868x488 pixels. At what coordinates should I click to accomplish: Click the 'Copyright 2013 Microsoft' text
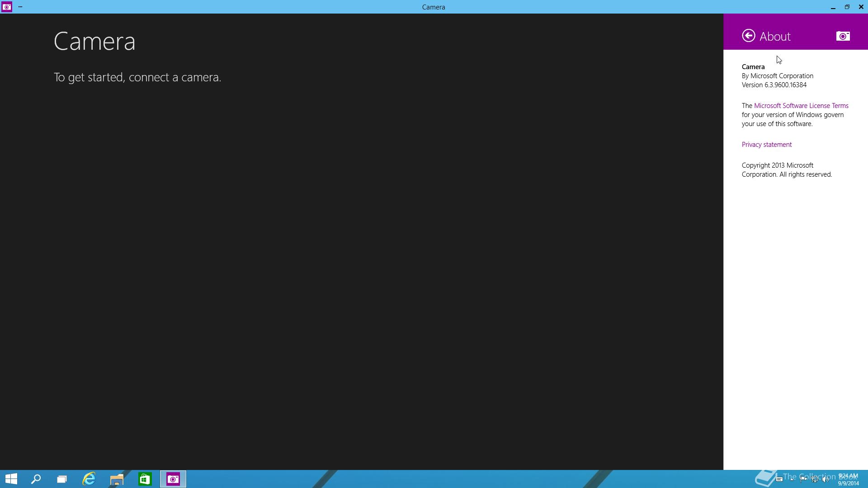pyautogui.click(x=778, y=165)
